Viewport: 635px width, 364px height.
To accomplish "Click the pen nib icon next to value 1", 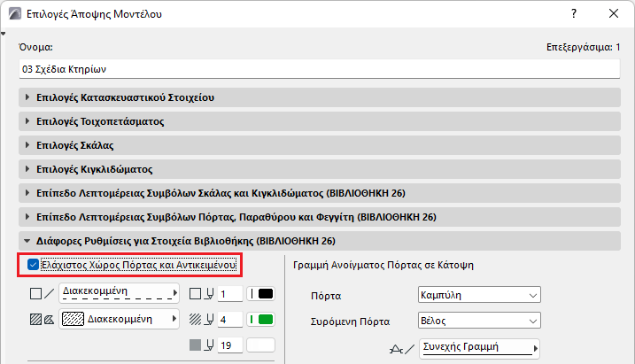I will (209, 293).
